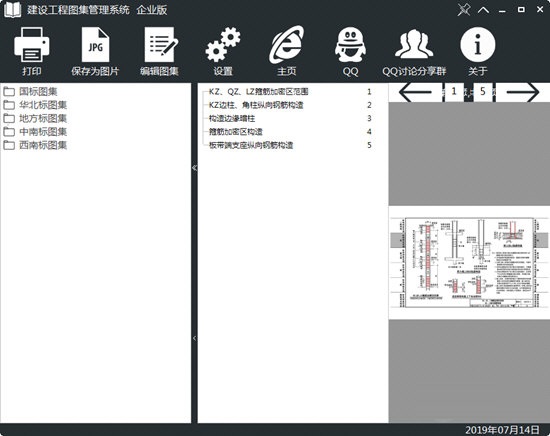The height and width of the screenshot is (436, 550).
Task: Click page number 4 in list
Action: coord(369,132)
